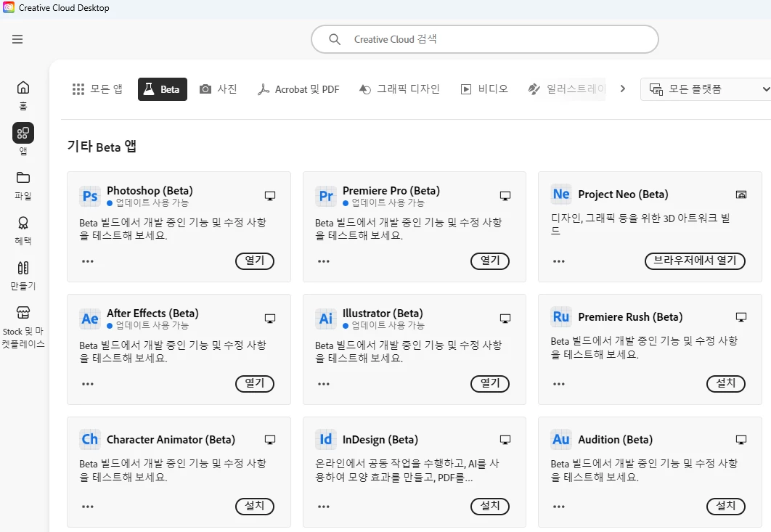Click the Project Neo Ne icon
This screenshot has width=771, height=532.
coord(561,194)
